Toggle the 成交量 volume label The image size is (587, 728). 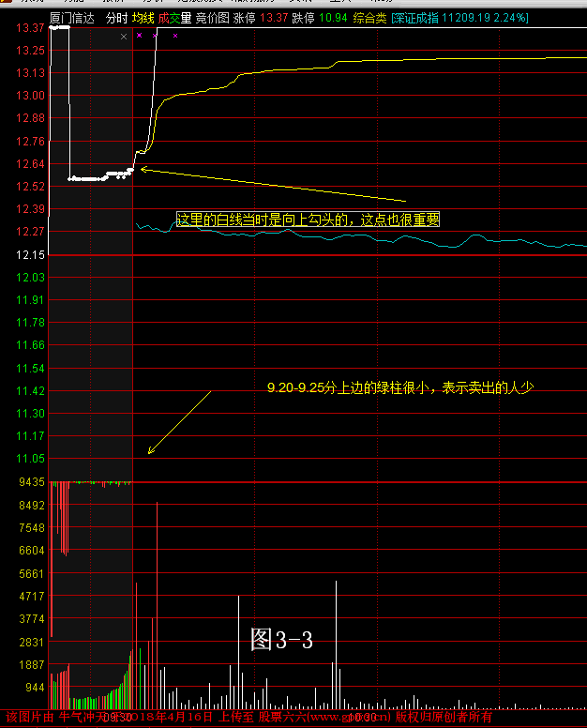pyautogui.click(x=174, y=17)
